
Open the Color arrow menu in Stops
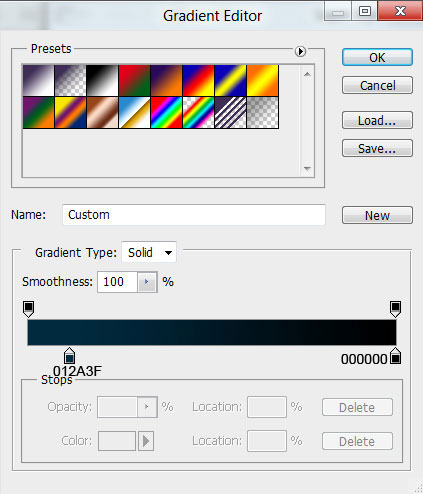[146, 441]
